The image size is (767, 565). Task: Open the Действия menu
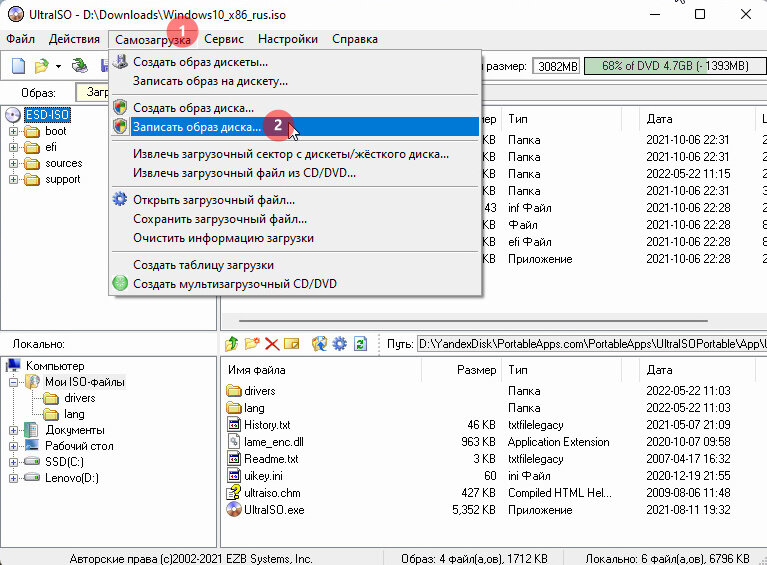pyautogui.click(x=74, y=39)
